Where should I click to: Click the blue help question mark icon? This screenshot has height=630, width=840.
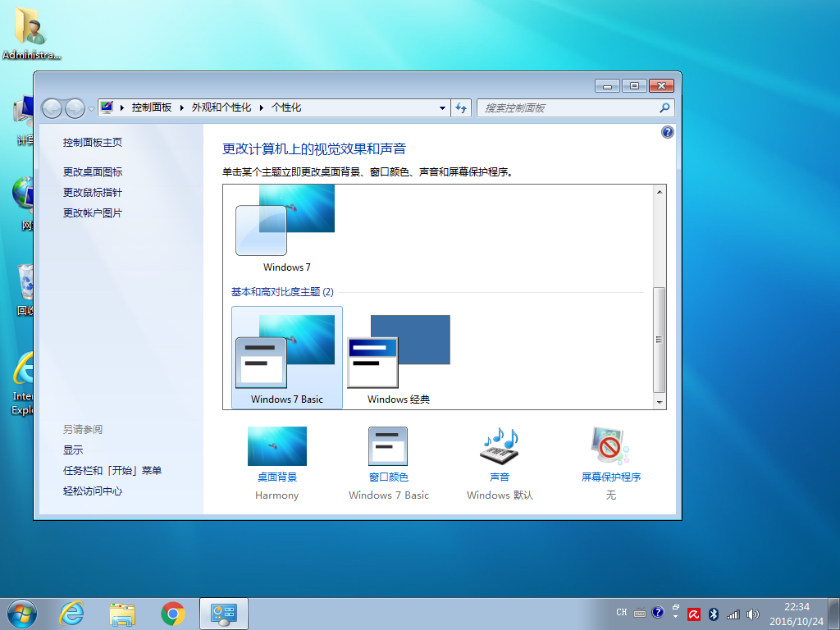(668, 132)
